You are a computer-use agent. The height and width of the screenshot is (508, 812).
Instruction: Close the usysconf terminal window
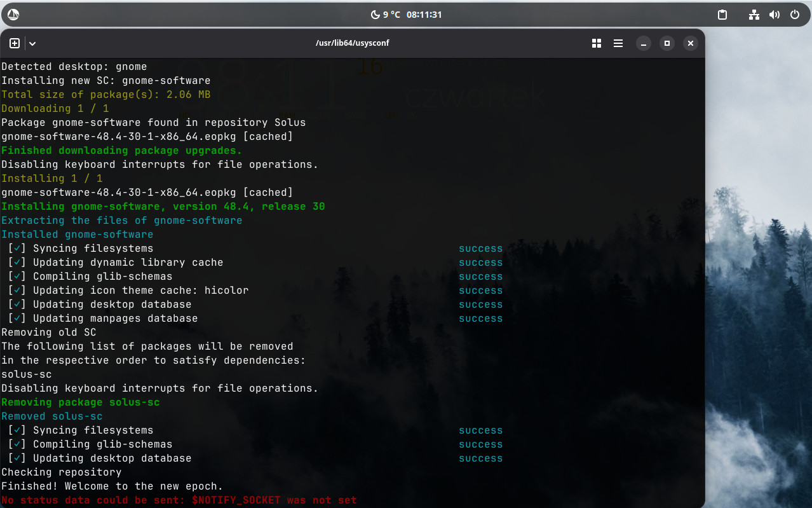pos(690,43)
